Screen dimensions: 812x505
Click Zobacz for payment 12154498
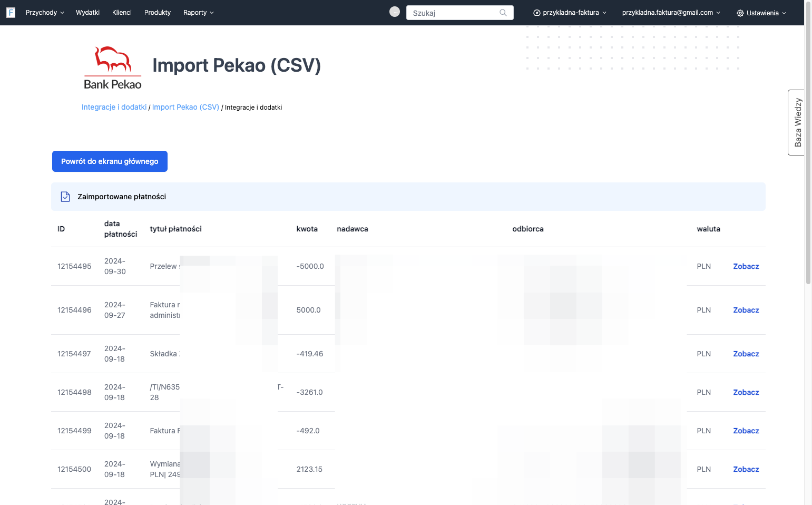click(x=746, y=392)
